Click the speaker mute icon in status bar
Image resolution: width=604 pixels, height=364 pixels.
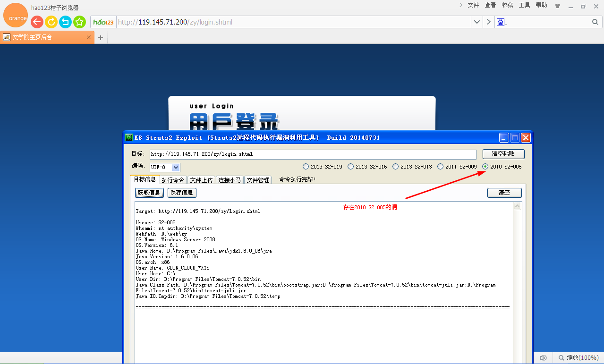tap(543, 358)
